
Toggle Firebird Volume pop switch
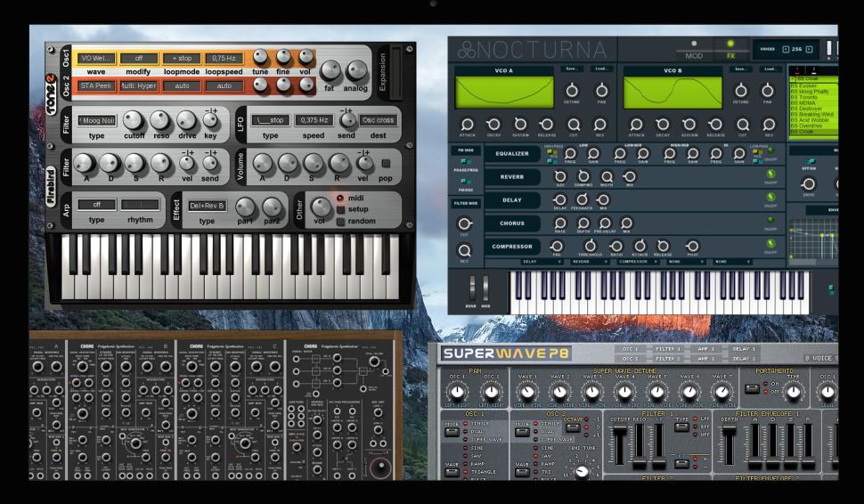point(386,164)
